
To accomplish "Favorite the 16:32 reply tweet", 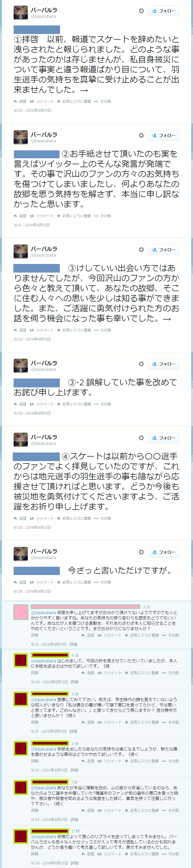I will coord(141,761).
